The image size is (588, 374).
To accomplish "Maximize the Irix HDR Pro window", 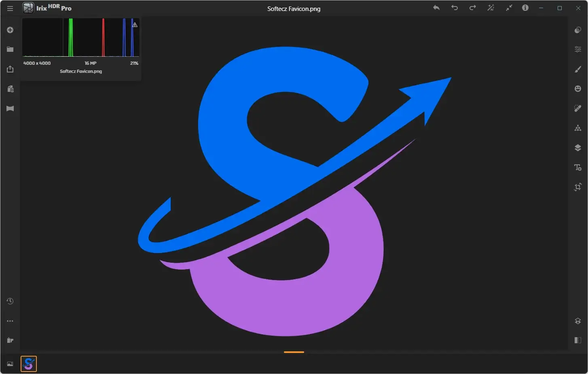I will point(560,8).
